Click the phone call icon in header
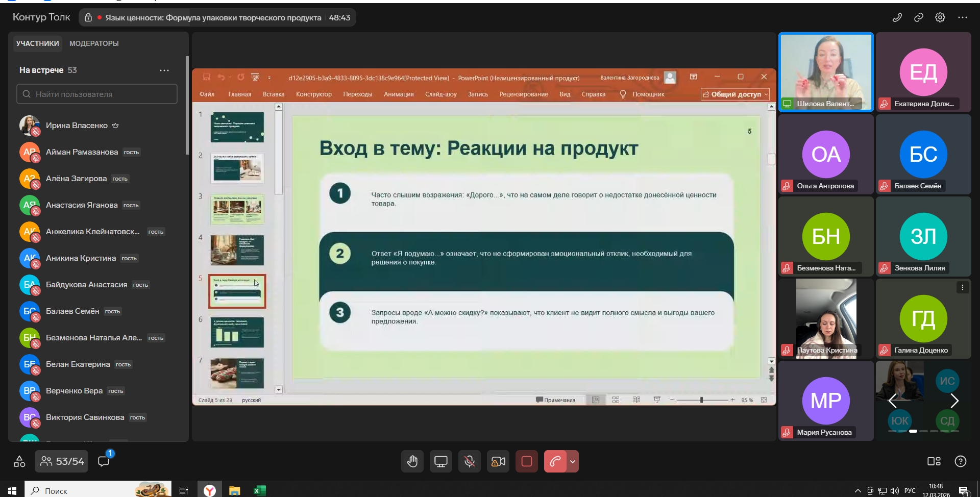The image size is (980, 497). 897,17
